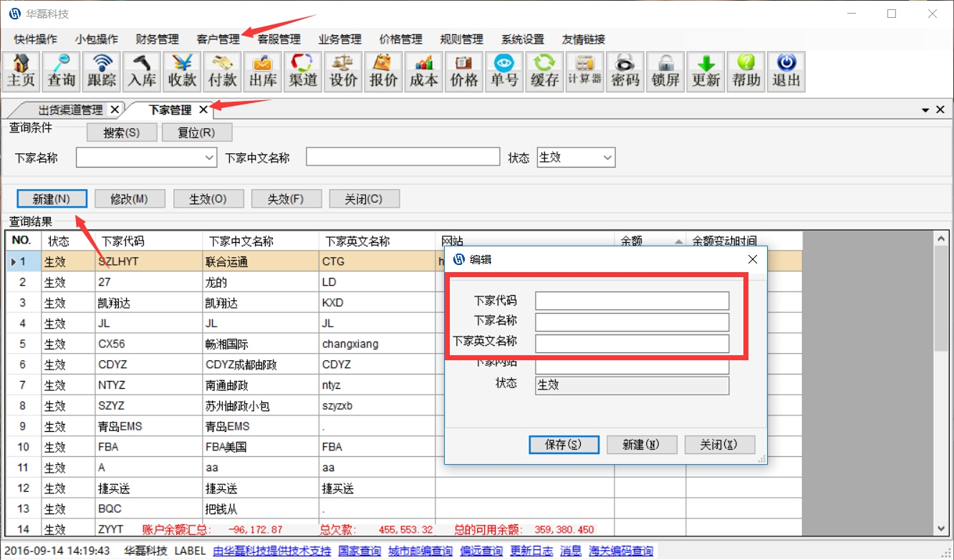Click the results table vertical scrollbar
The image size is (954, 560).
click(941, 380)
